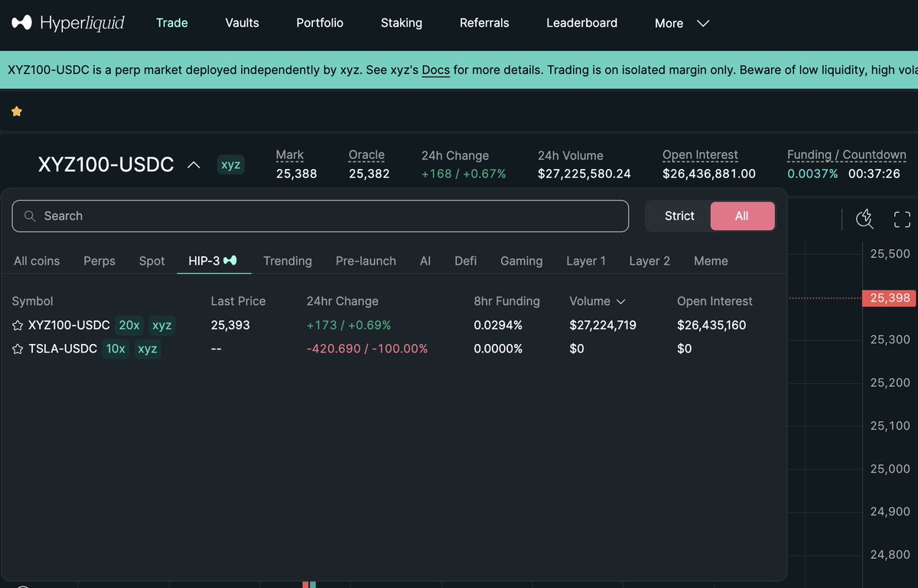This screenshot has height=588, width=918.
Task: Open the Staking page
Action: [402, 23]
